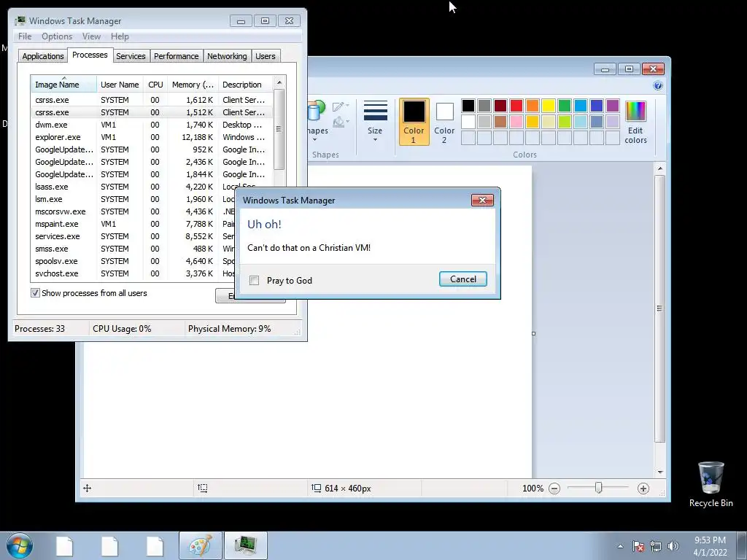Image resolution: width=747 pixels, height=560 pixels.
Task: Uncheck Show processes from all users
Action: (35, 293)
